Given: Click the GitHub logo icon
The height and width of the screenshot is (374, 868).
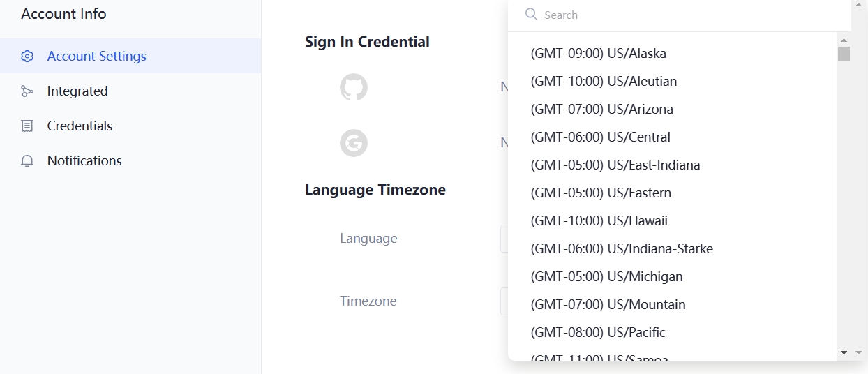Looking at the screenshot, I should point(354,88).
